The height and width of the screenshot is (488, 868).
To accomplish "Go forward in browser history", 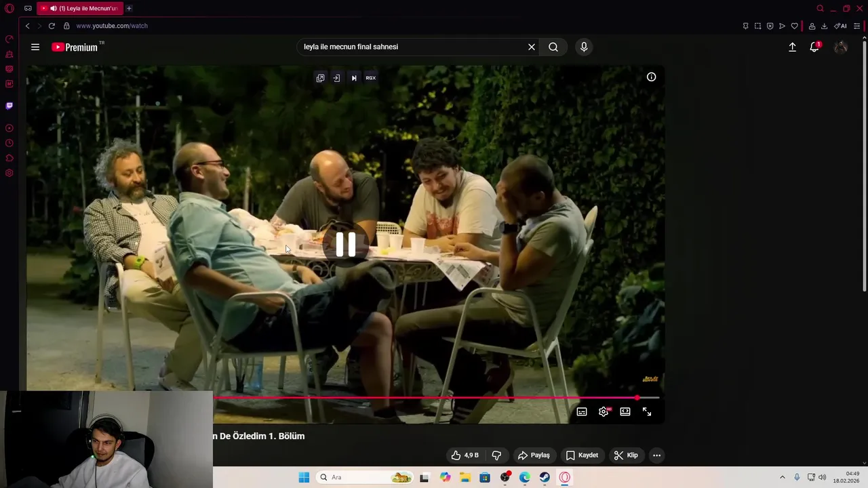I will coord(39,26).
